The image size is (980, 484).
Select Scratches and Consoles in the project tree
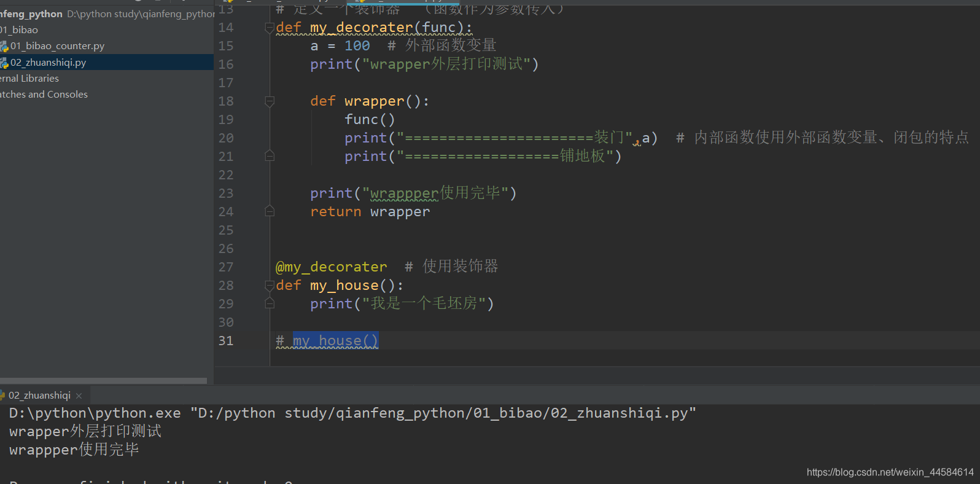pyautogui.click(x=44, y=95)
